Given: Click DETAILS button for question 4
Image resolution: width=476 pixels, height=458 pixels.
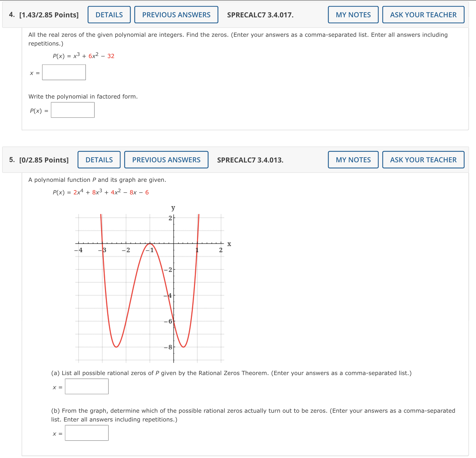Looking at the screenshot, I should click(108, 15).
